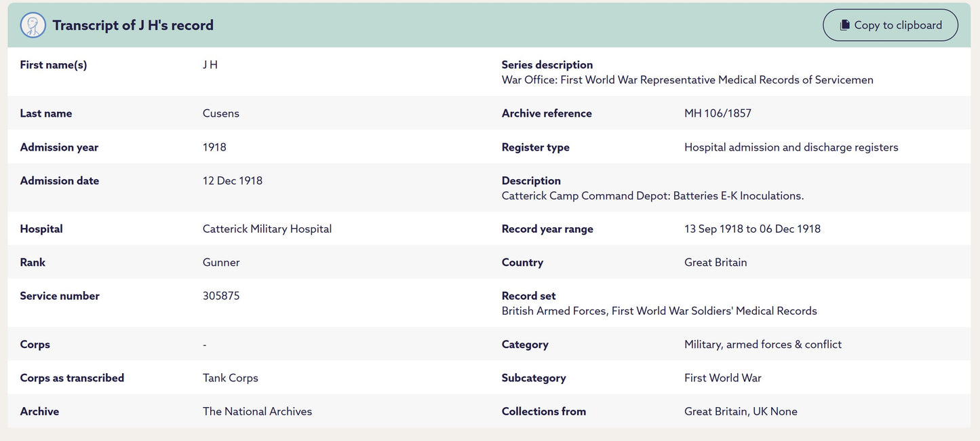980x441 pixels.
Task: Select Catterick Military Hospital value
Action: (267, 229)
